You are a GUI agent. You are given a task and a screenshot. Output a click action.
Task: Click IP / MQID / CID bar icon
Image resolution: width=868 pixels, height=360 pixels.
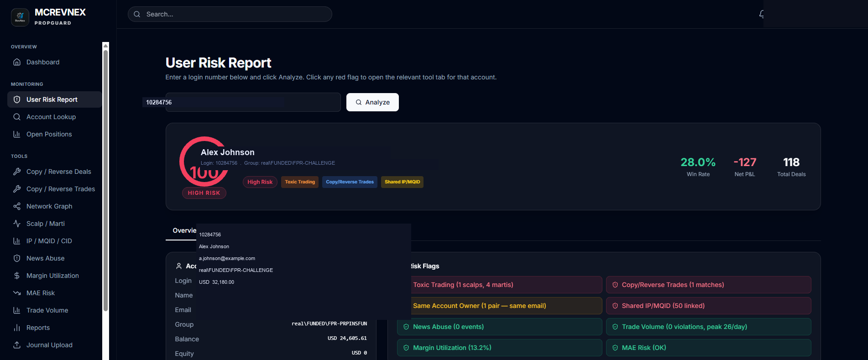tap(17, 241)
